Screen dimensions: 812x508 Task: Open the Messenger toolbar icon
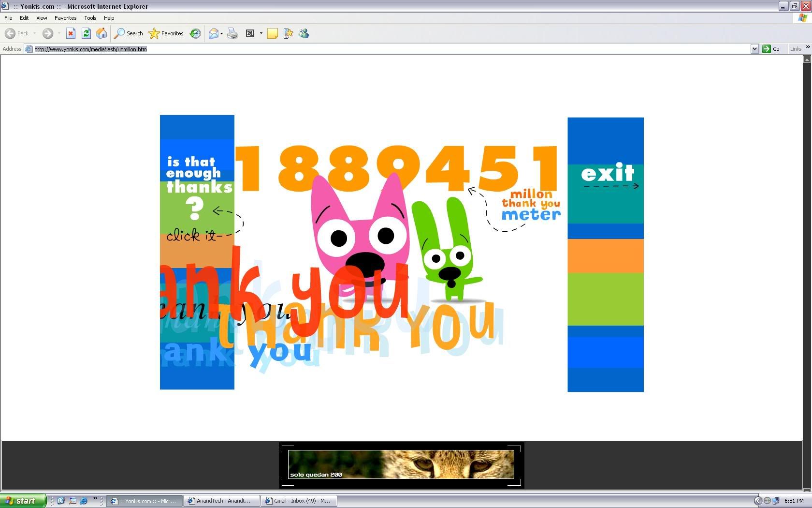[x=304, y=33]
